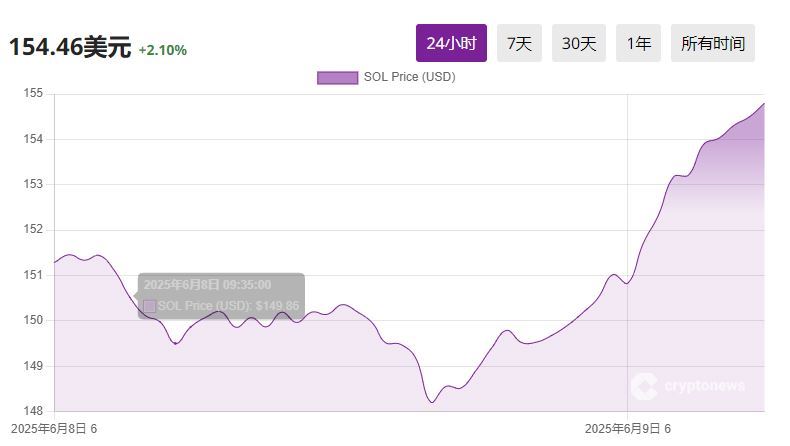790x446 pixels.
Task: Select the 所有时间 range button
Action: 712,44
